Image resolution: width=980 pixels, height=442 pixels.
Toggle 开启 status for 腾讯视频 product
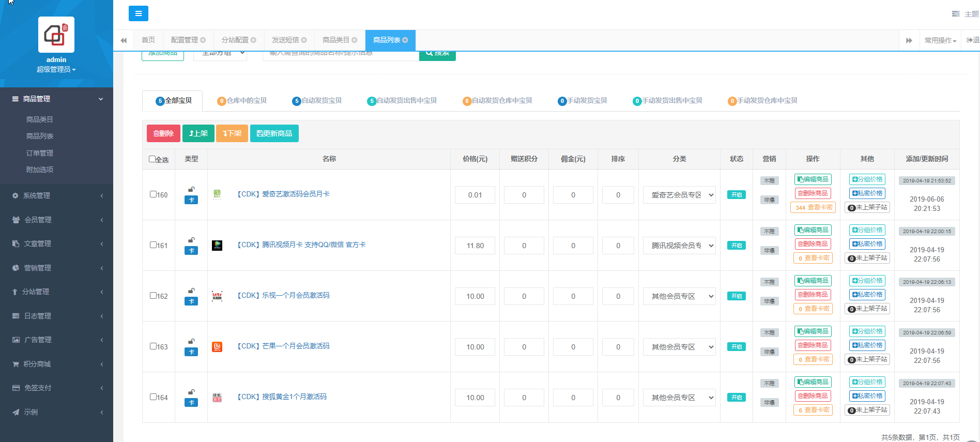click(x=737, y=246)
